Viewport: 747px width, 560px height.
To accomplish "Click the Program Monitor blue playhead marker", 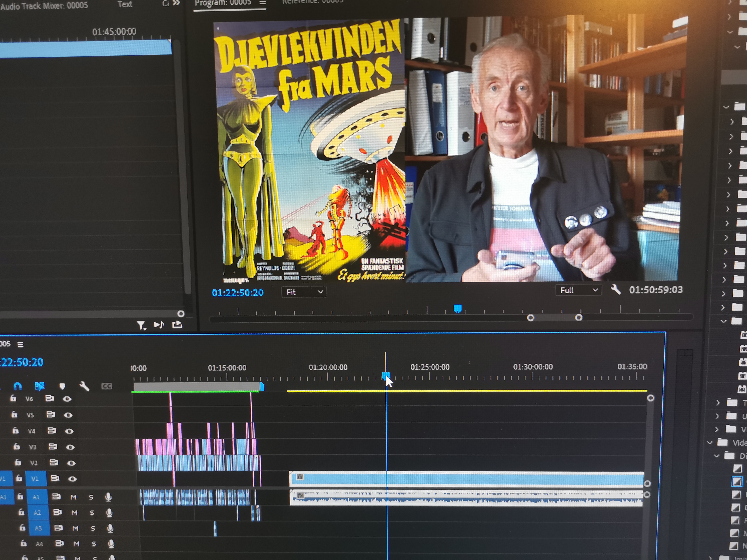I will [x=457, y=308].
